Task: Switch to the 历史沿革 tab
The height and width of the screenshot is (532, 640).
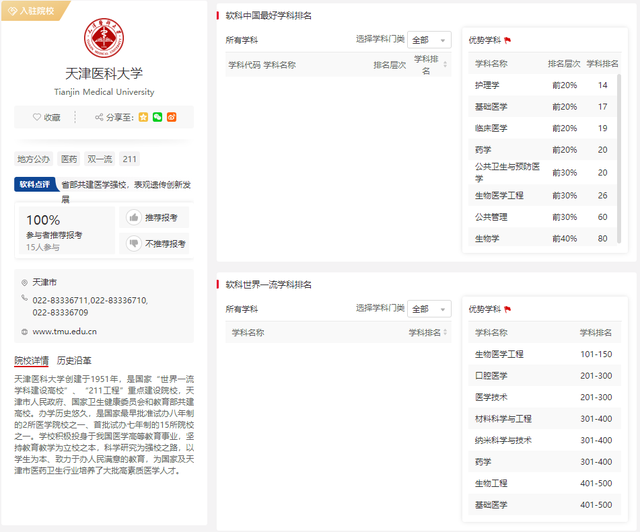Action: tap(74, 361)
